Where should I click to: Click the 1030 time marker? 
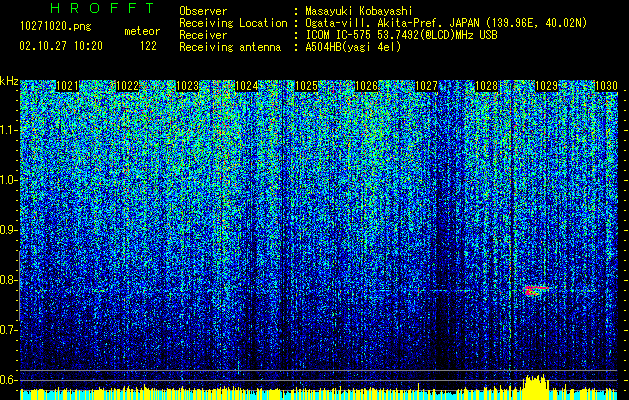(606, 86)
